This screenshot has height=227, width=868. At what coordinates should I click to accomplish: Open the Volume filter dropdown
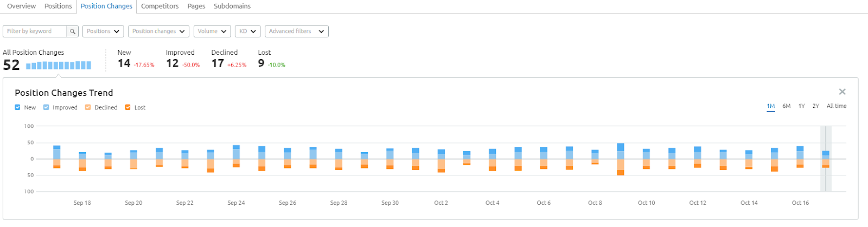(212, 31)
